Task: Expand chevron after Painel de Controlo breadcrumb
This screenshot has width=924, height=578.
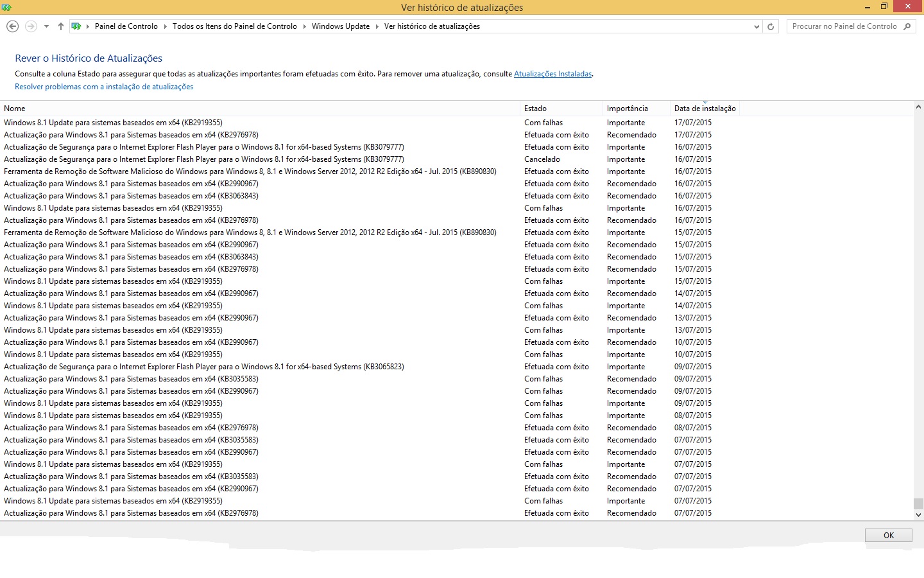Action: click(166, 26)
